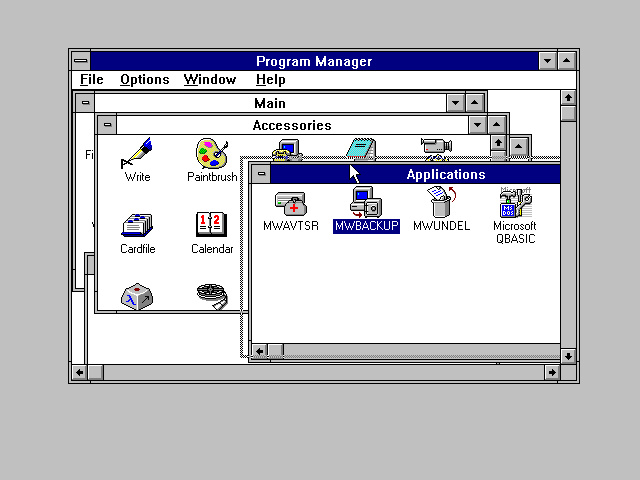Click the Main window title bar

pos(270,103)
